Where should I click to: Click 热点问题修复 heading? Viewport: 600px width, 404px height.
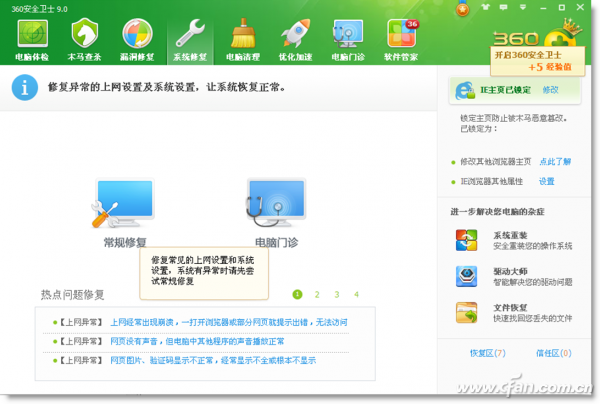tap(72, 295)
